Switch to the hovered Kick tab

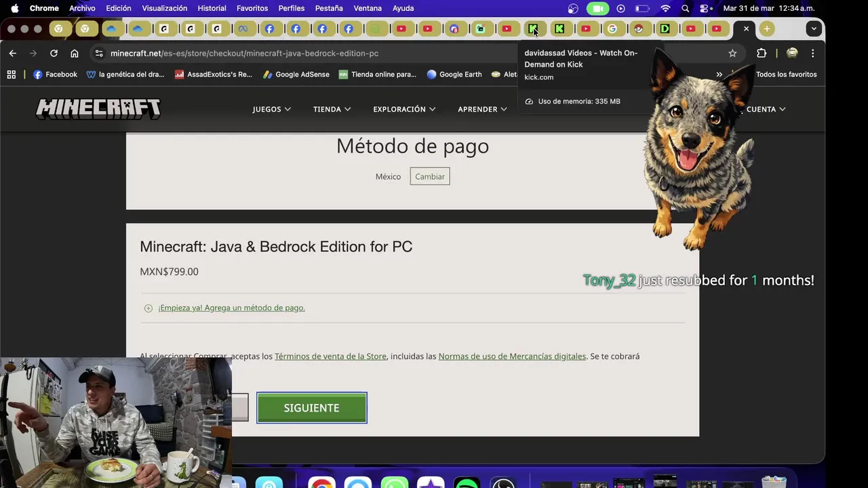(533, 28)
